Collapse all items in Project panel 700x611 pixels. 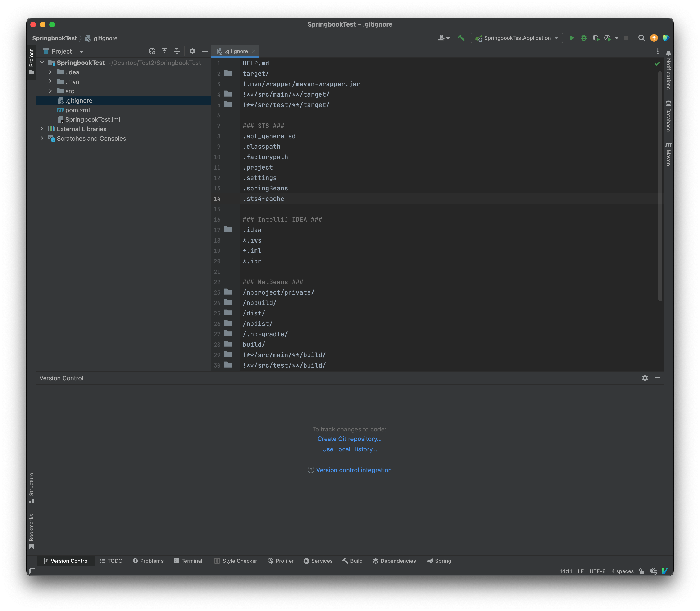[177, 51]
